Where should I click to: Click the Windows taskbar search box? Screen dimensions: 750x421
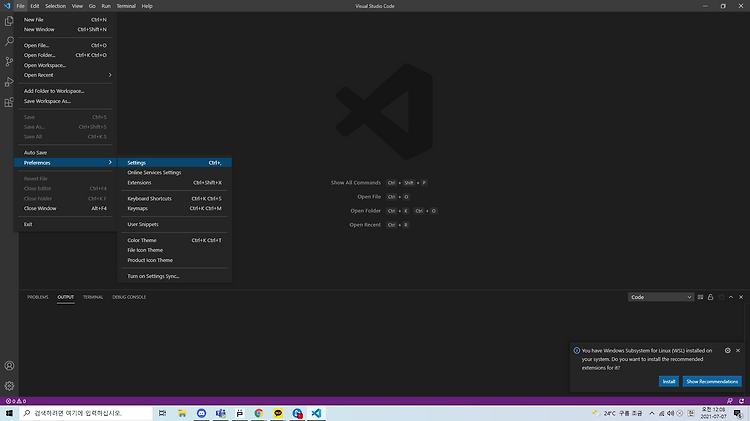(86, 413)
